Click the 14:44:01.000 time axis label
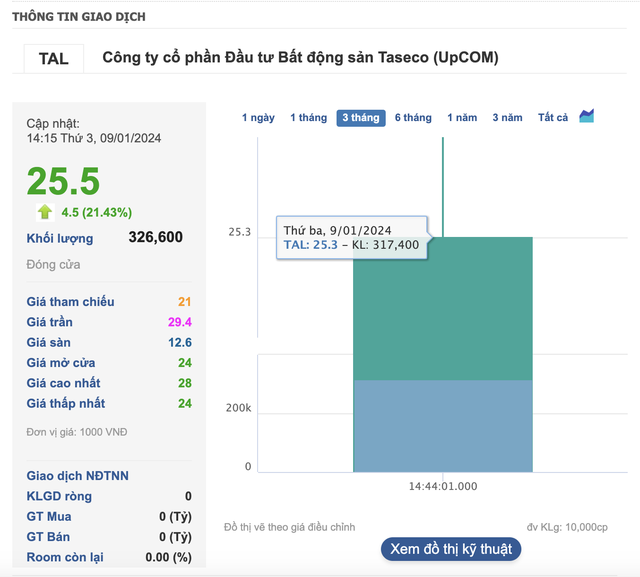640x577 pixels. (443, 486)
